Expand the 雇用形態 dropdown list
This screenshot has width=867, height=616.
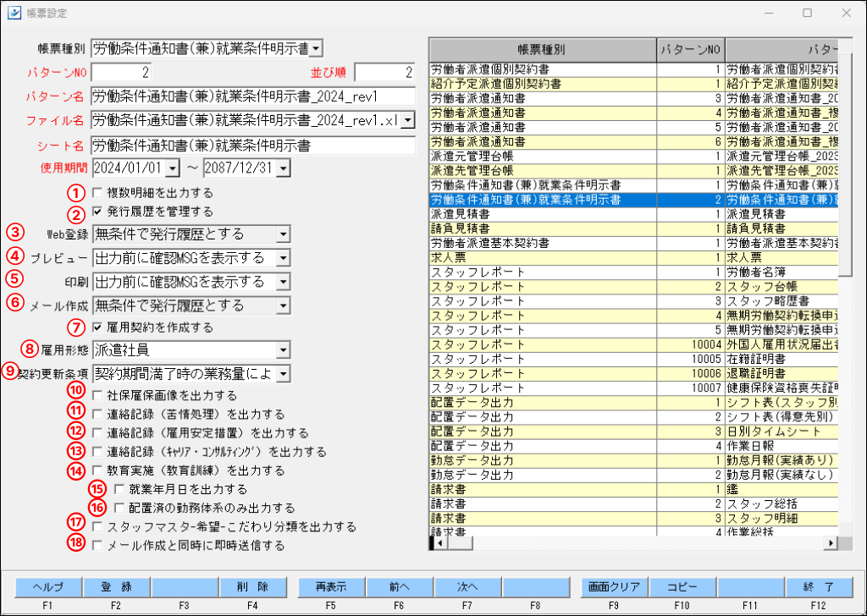coord(282,349)
